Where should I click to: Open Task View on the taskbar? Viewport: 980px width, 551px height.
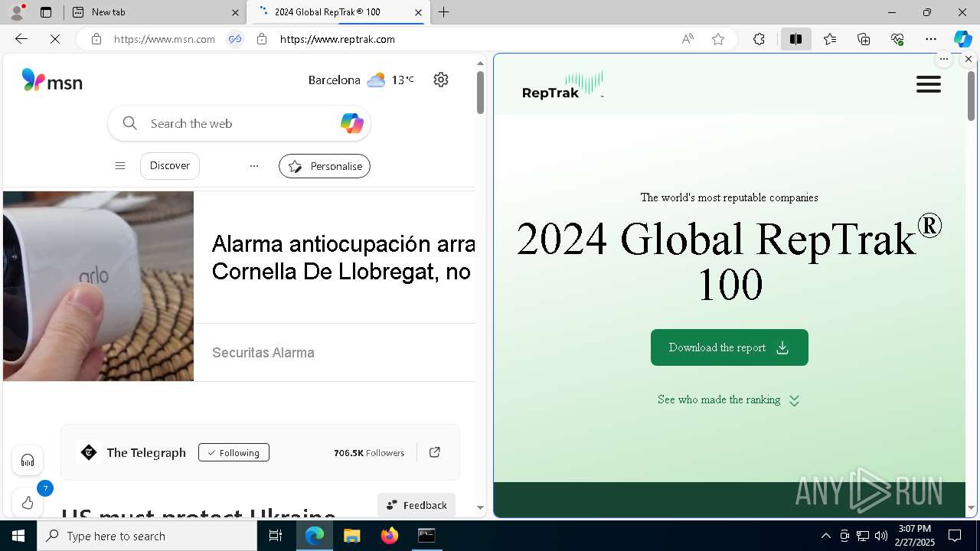tap(276, 536)
